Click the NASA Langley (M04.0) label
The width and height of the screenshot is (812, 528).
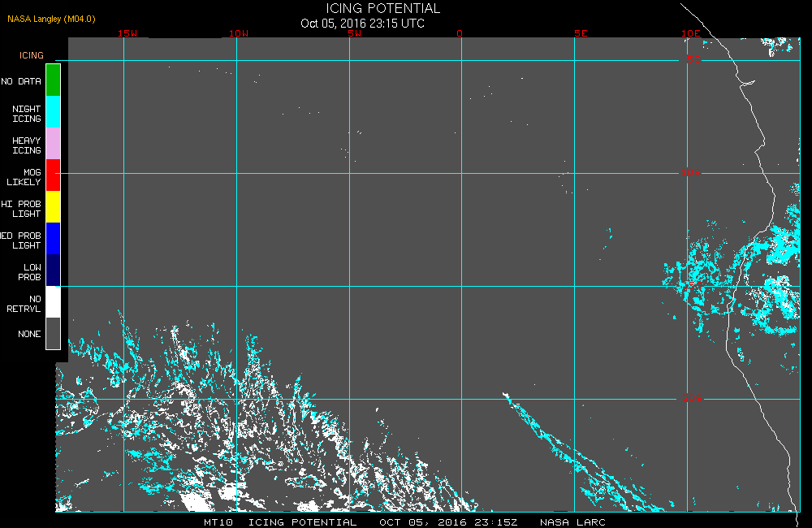pyautogui.click(x=51, y=19)
